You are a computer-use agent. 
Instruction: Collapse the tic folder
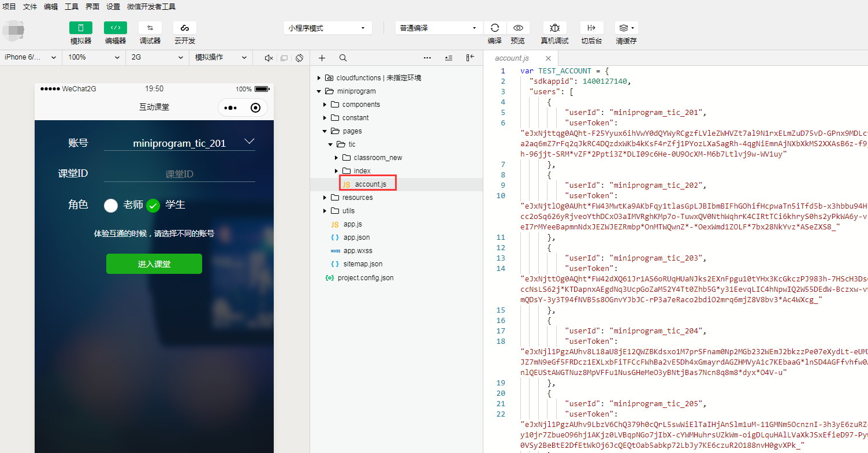click(330, 144)
